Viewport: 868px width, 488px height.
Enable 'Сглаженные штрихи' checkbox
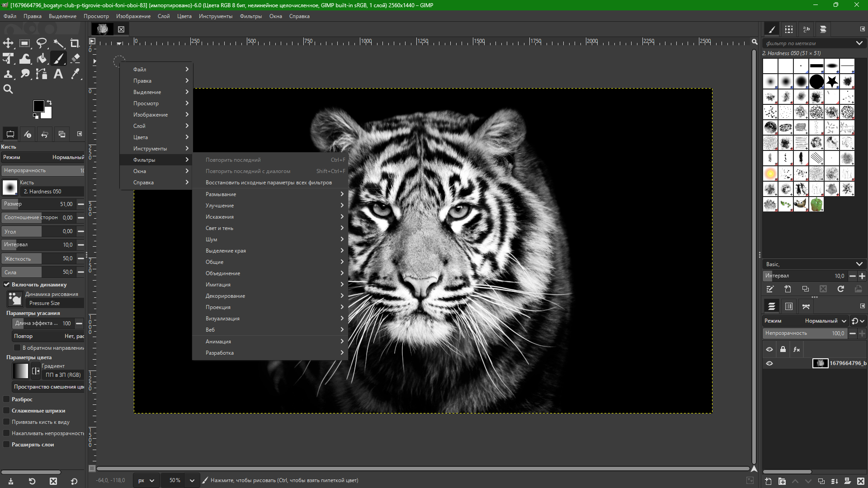7,411
